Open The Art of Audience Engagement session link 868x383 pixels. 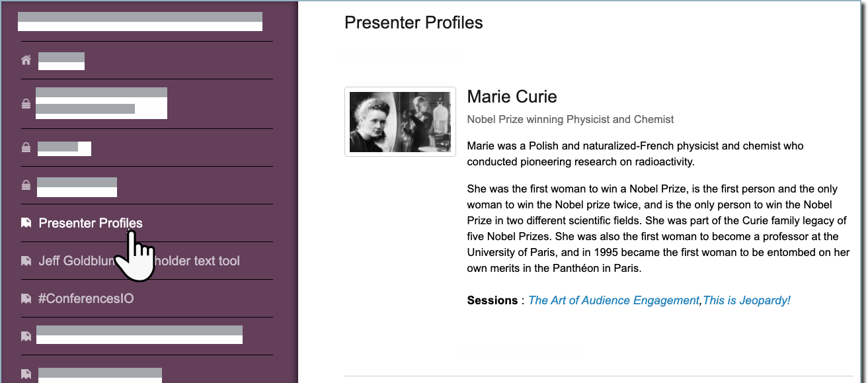point(613,300)
